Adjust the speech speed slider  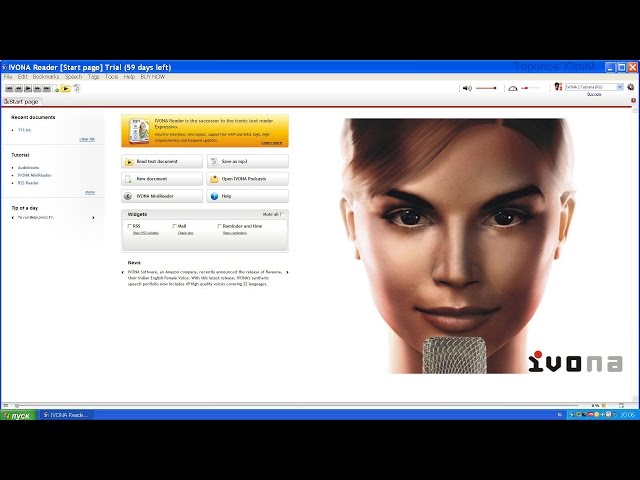click(x=530, y=88)
